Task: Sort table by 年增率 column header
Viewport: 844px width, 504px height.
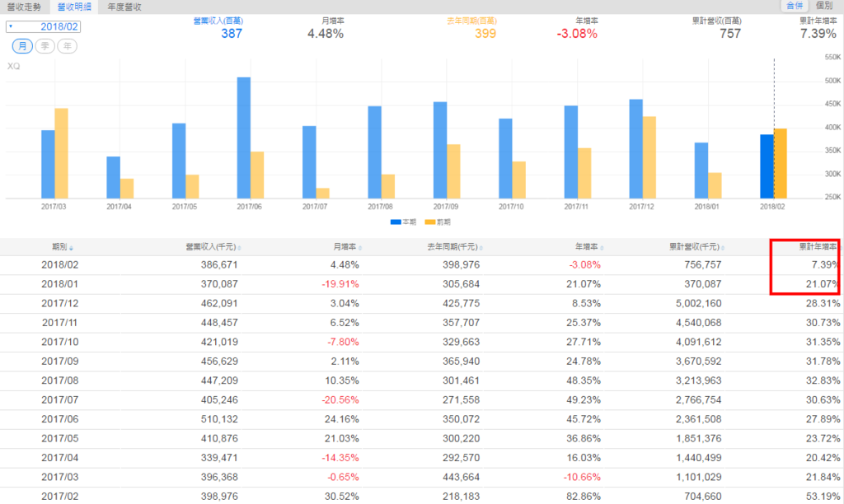Action: [588, 247]
